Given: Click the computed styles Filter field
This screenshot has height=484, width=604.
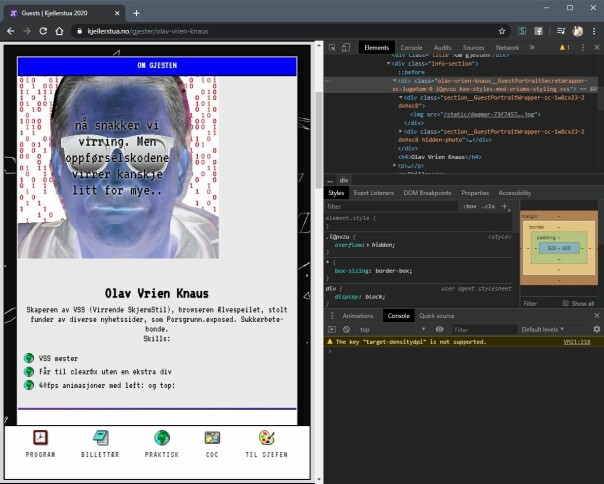Looking at the screenshot, I should click(541, 304).
